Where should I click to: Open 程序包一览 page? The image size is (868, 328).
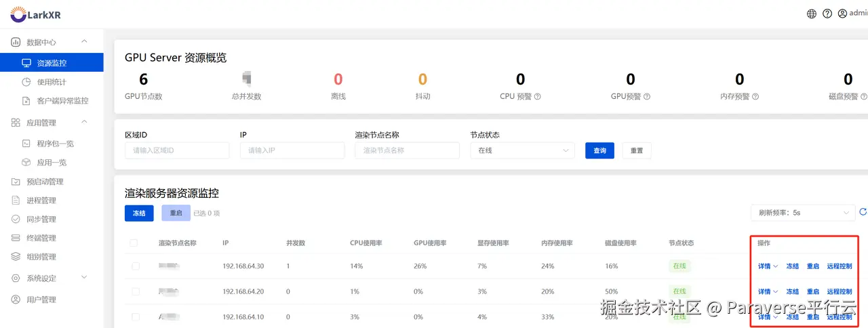(55, 144)
